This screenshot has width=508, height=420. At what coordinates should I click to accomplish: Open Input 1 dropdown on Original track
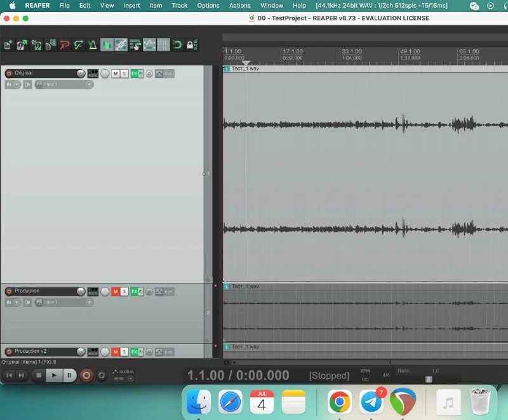click(x=65, y=84)
